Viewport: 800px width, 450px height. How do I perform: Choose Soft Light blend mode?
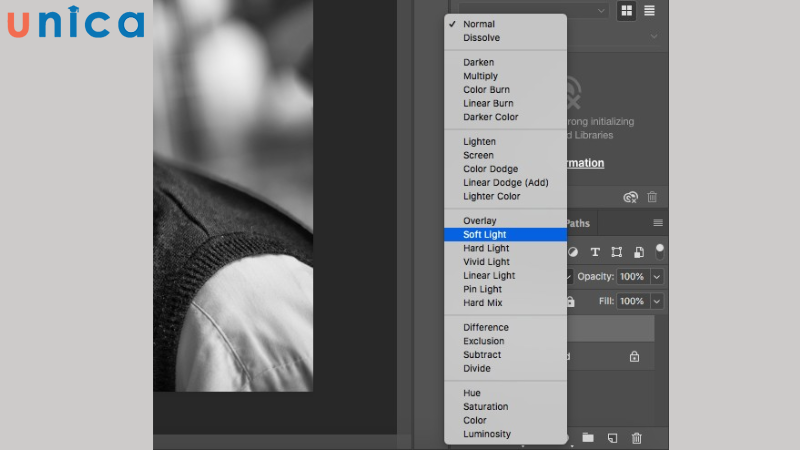coord(485,235)
